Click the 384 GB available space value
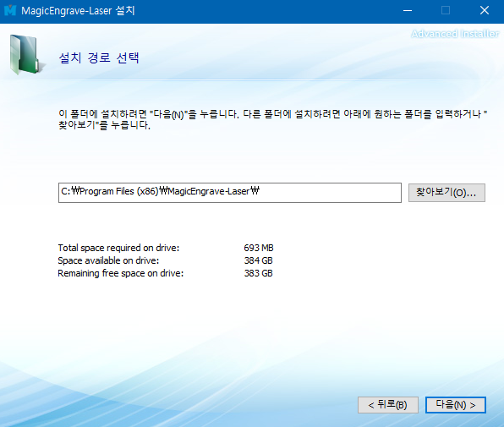Viewport: 504px width, 427px height. pos(259,260)
